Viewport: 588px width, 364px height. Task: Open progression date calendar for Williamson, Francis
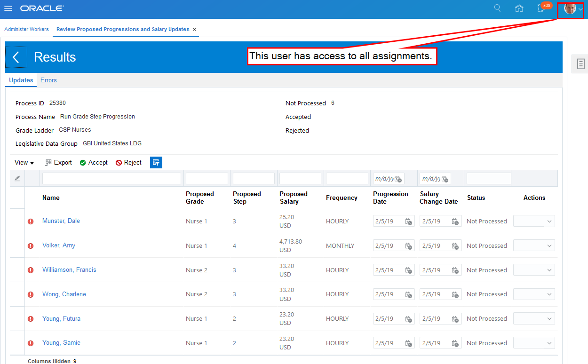point(409,270)
